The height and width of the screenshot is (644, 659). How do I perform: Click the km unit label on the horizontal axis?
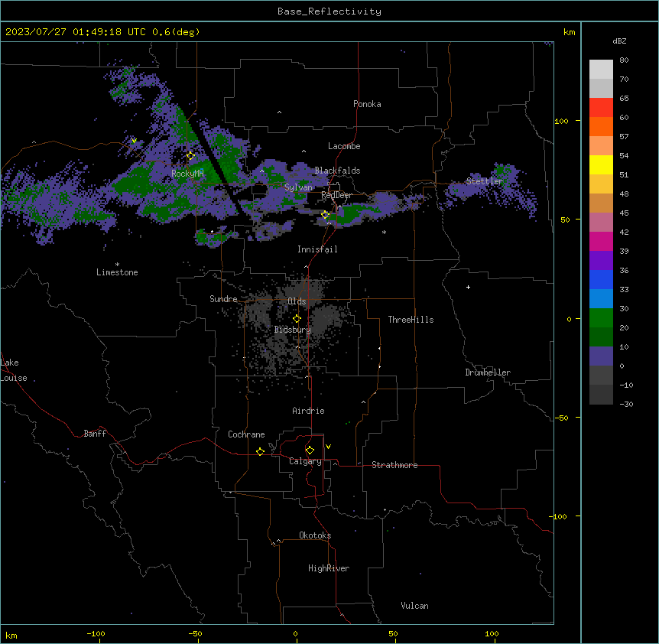(x=11, y=635)
